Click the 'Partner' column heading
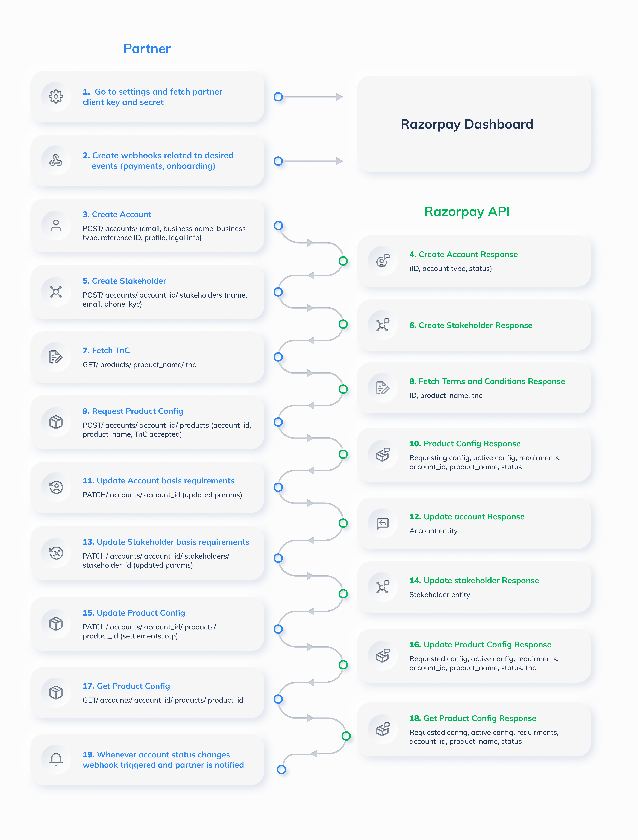The height and width of the screenshot is (840, 638). tap(147, 49)
